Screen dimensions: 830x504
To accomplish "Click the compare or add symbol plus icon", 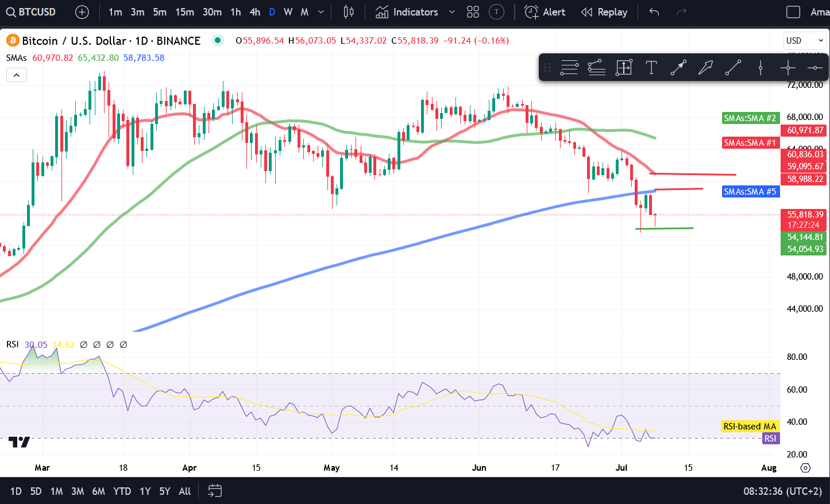I will pos(82,12).
